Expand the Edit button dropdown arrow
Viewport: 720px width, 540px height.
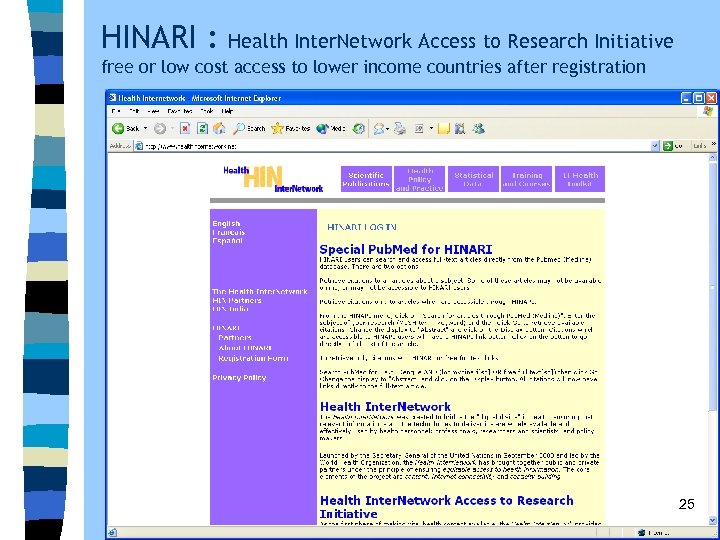[x=431, y=129]
